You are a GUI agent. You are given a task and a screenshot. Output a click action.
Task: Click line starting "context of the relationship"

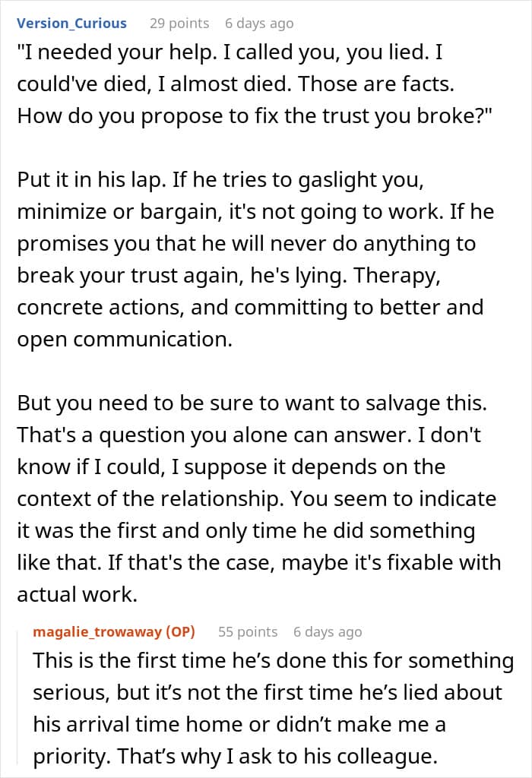tap(256, 498)
